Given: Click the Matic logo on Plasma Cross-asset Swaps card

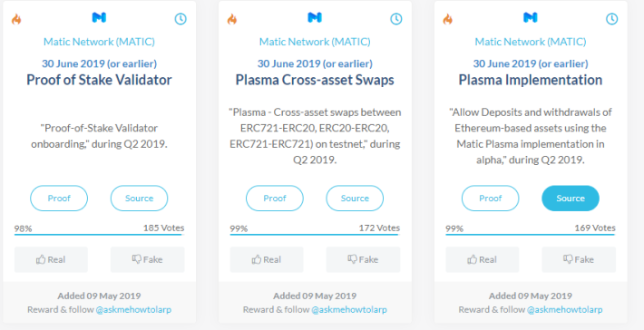Looking at the screenshot, I should point(315,17).
